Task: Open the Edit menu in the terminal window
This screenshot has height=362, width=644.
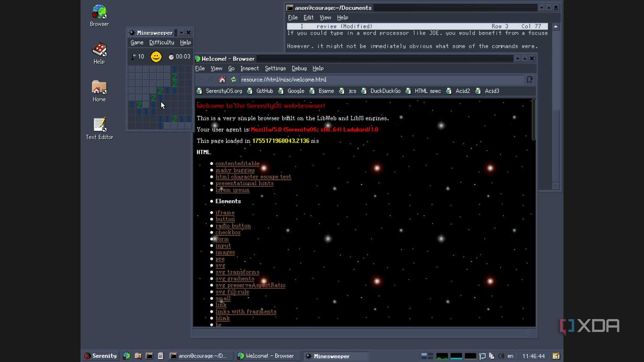Action: tap(308, 18)
